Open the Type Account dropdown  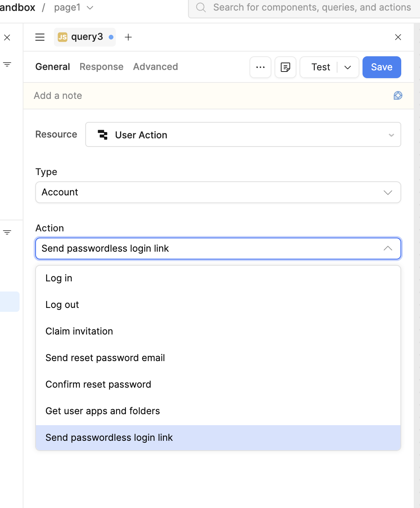point(218,192)
